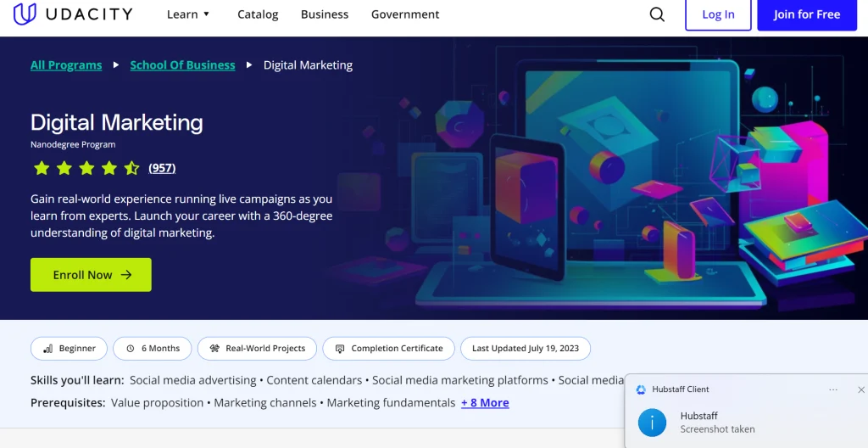
Task: Click the Enroll Now button
Action: [x=91, y=274]
